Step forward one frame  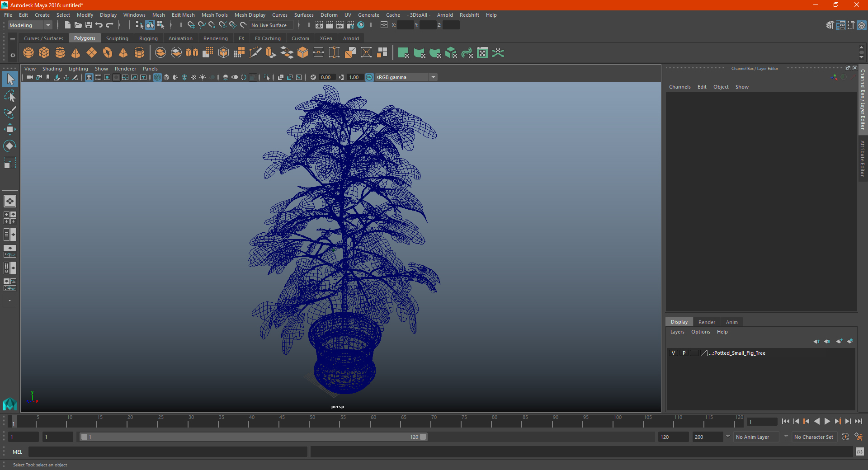848,421
